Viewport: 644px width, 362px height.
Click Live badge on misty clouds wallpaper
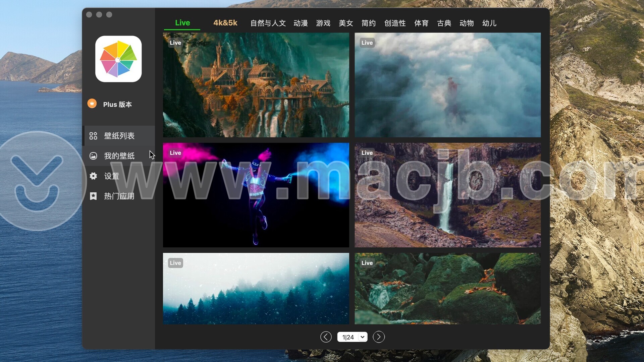click(367, 43)
